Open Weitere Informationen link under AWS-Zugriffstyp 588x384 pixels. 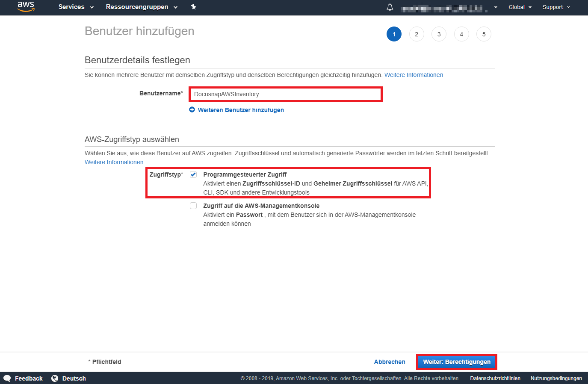114,162
